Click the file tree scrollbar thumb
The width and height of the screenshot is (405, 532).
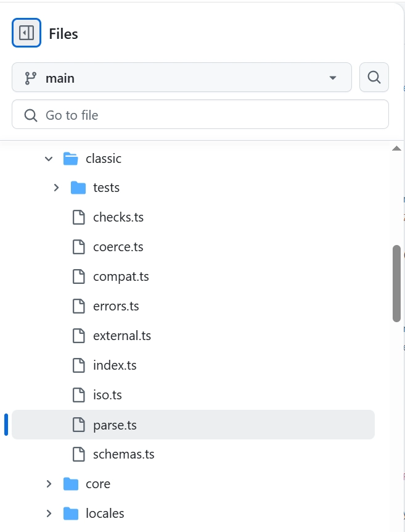point(396,283)
